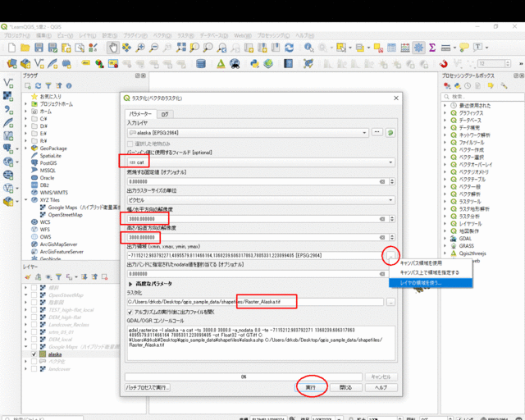Toggle TEST_high-flat_local layer checkbox
Screen dimensions: 525x420
34,310
